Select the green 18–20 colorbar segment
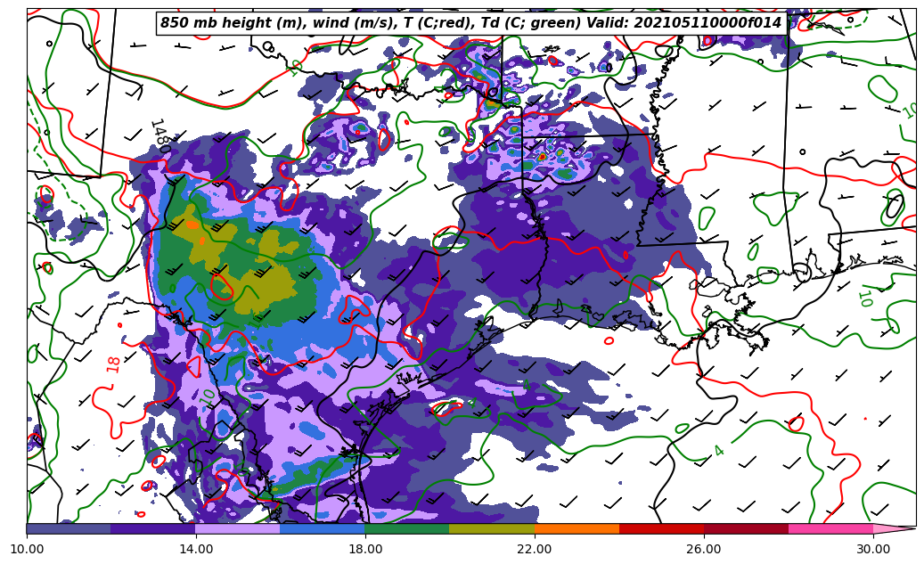Image resolution: width=924 pixels, height=564 pixels. (407, 528)
